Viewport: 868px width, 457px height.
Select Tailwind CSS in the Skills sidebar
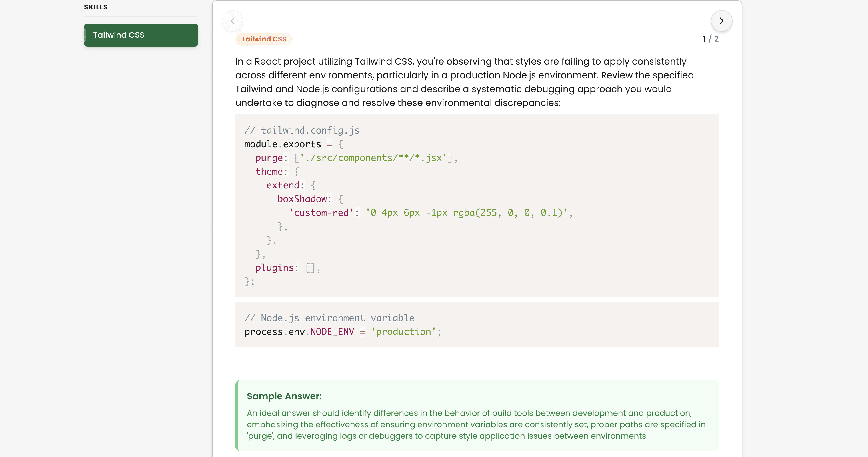tap(141, 35)
